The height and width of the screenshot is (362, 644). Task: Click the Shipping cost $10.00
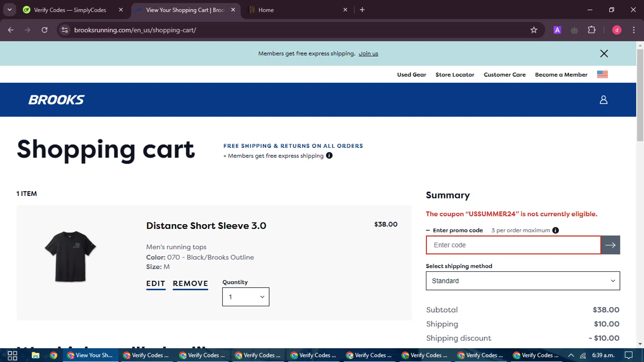point(607,324)
